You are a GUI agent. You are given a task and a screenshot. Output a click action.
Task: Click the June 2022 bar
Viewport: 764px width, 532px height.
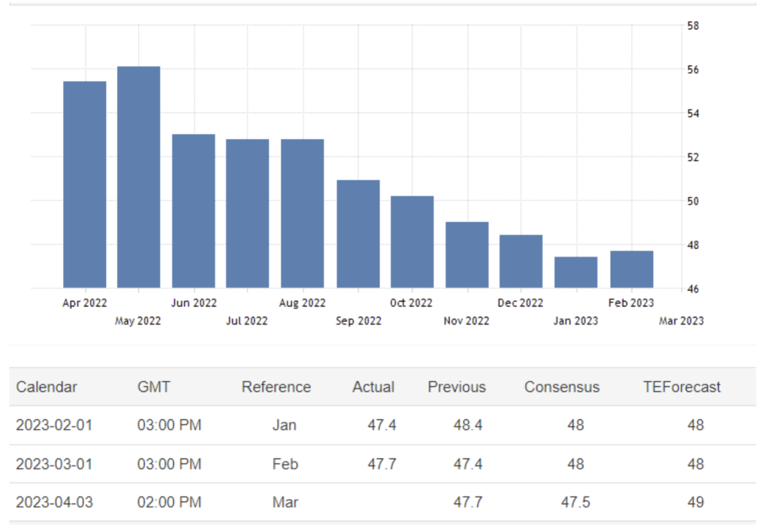pyautogui.click(x=193, y=211)
